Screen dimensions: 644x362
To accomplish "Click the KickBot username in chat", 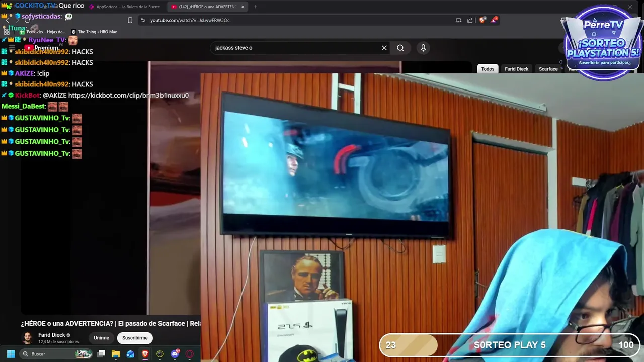I will pos(27,95).
